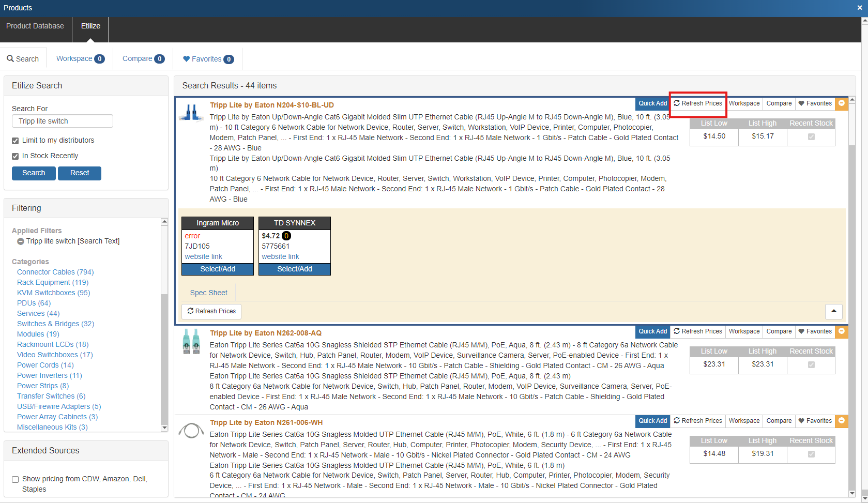Filter by PDUs (64) category
This screenshot has height=503, width=868.
pos(34,303)
